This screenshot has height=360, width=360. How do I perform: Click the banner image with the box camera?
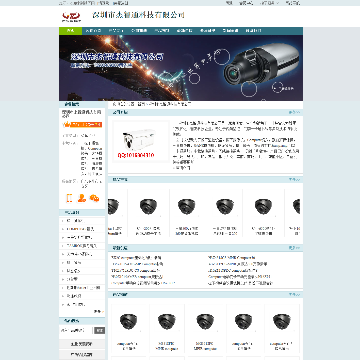181,68
